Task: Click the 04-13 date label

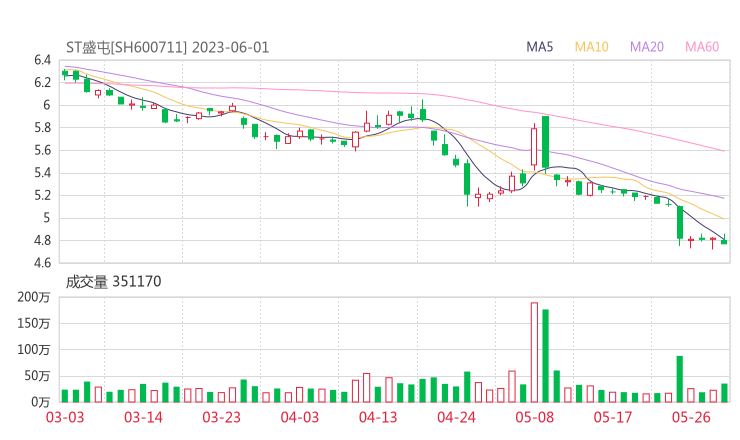Action: (x=378, y=417)
